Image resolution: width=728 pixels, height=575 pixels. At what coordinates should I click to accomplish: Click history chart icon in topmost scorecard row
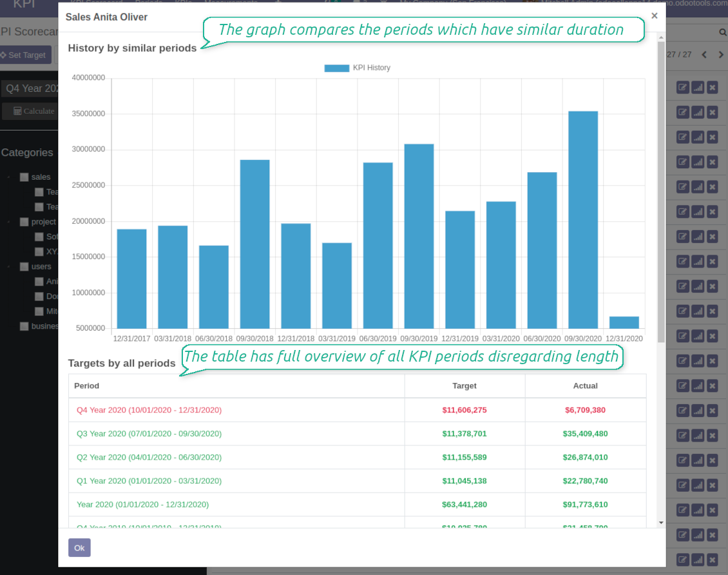(x=698, y=87)
